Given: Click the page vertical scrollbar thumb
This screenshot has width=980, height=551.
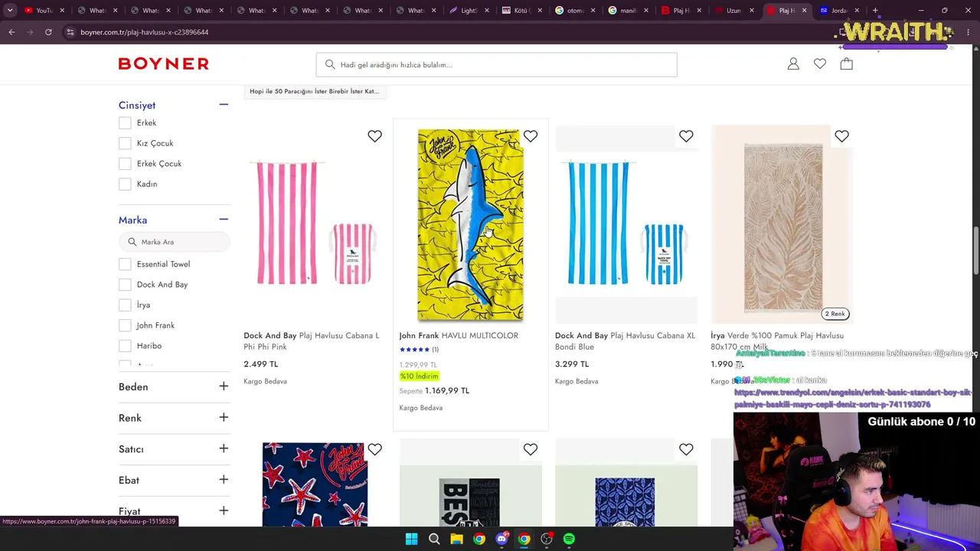Looking at the screenshot, I should [975, 250].
